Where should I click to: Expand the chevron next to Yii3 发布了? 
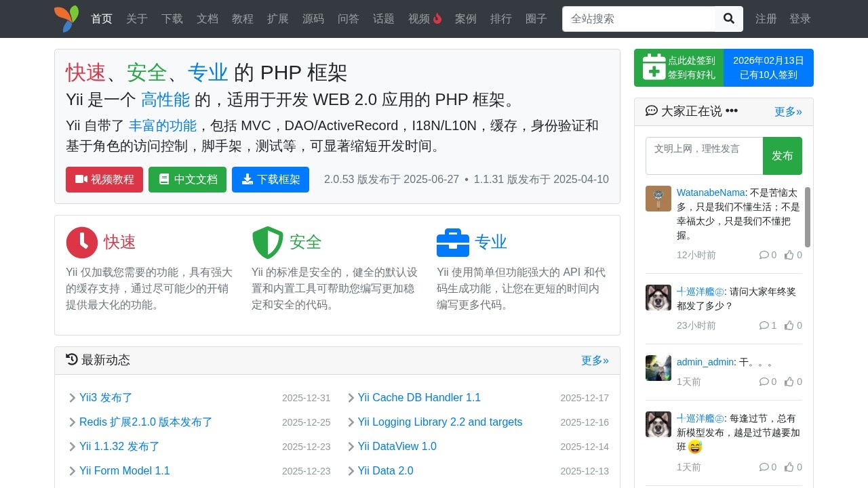(72, 398)
